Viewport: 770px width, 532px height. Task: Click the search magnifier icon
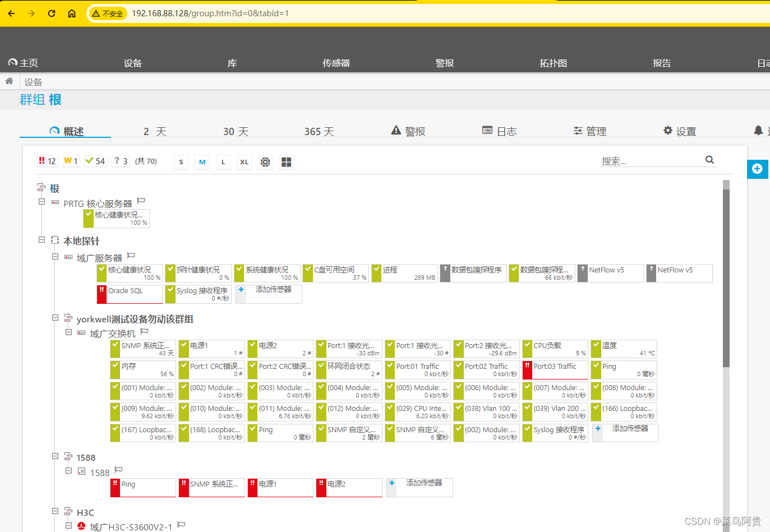point(709,160)
